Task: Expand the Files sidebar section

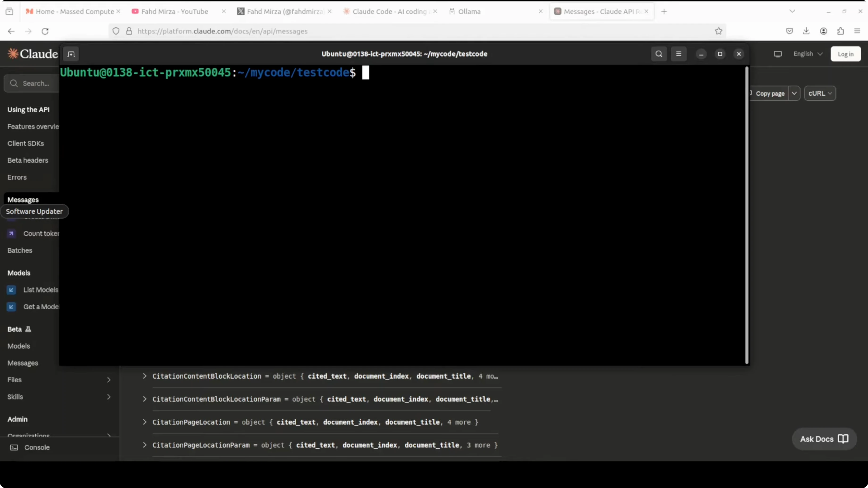Action: pos(108,380)
